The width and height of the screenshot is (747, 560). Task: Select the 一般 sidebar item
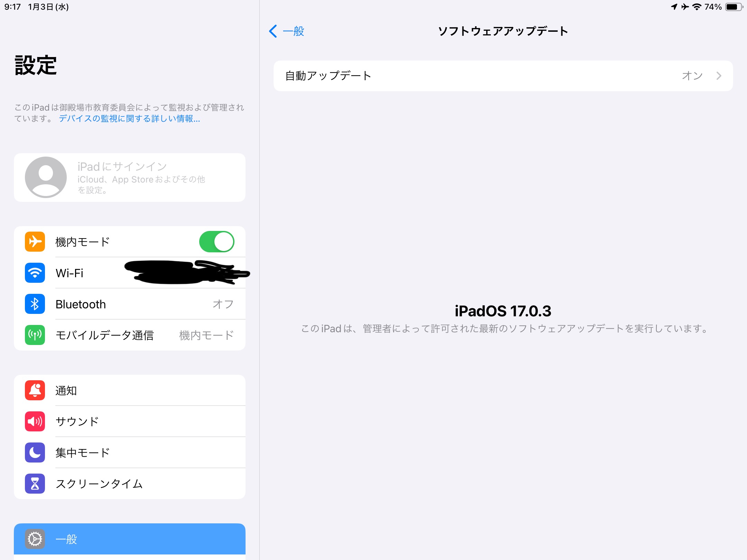tap(130, 539)
